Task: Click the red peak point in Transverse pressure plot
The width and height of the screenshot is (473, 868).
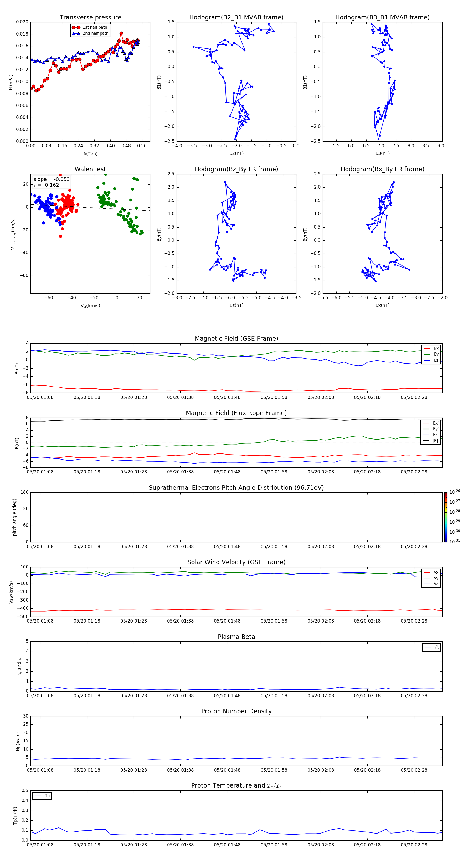Action: point(121,33)
